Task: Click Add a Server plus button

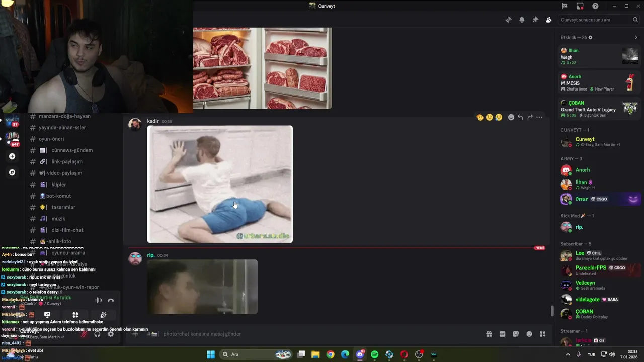Action: click(x=12, y=156)
